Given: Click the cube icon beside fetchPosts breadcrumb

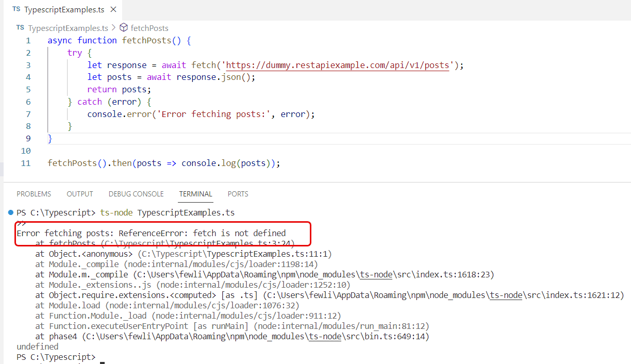Looking at the screenshot, I should click(x=124, y=28).
